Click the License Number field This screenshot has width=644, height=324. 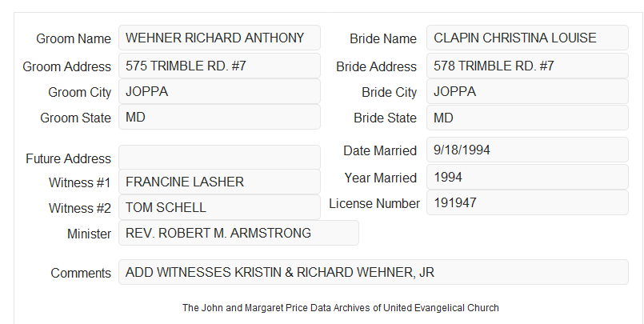pos(527,202)
